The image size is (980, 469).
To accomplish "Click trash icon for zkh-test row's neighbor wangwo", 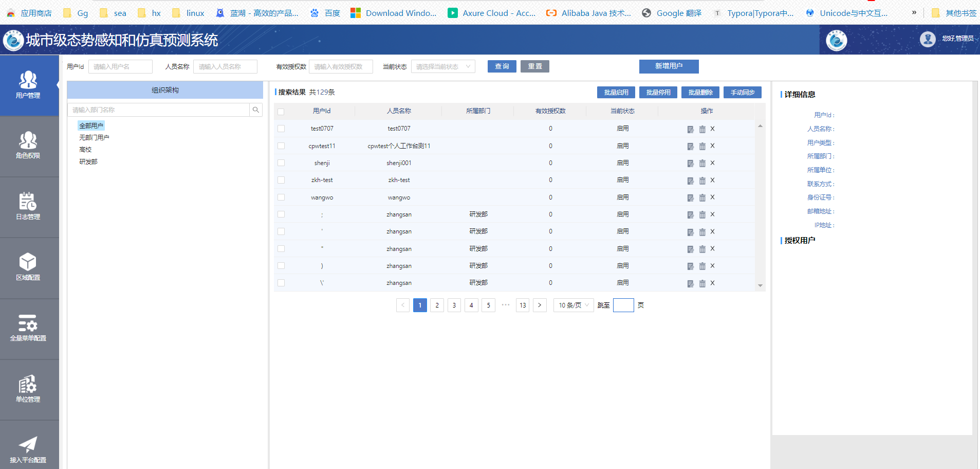I will pos(702,197).
